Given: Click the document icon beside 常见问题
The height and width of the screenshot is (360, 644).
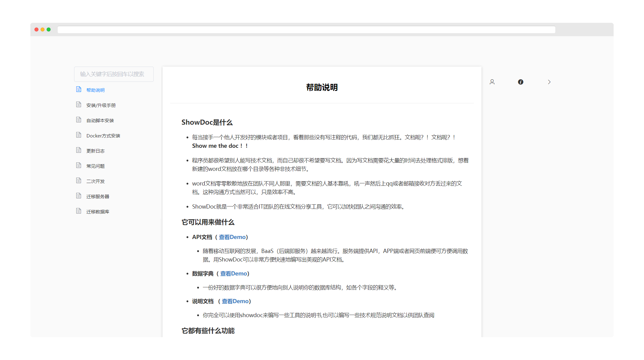Looking at the screenshot, I should 79,165.
